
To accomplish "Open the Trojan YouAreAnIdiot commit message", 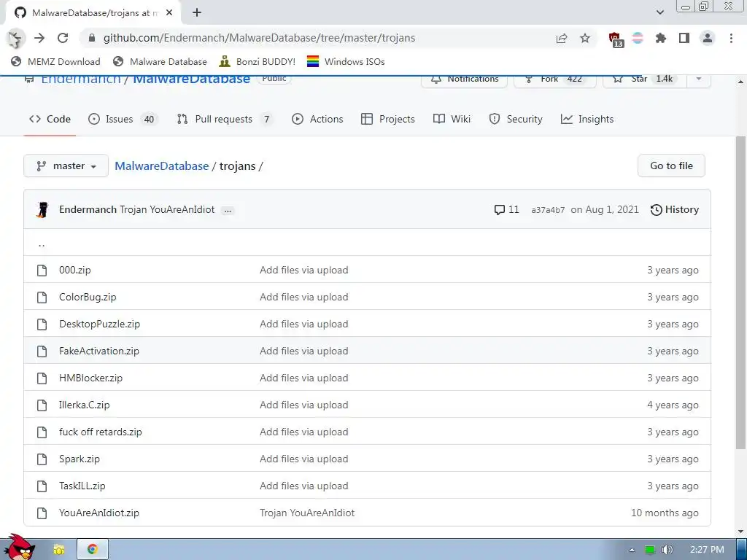I will tap(167, 209).
